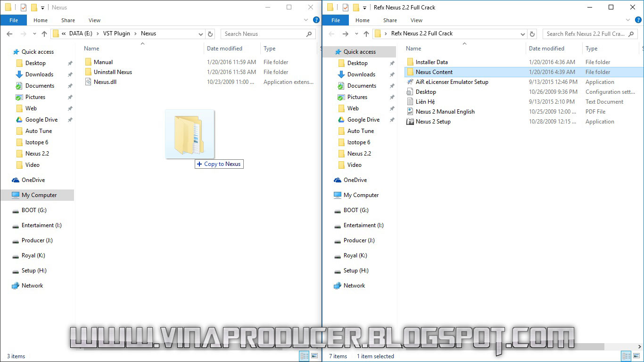Viewport: 644px width, 362px height.
Task: Open OneDrive in Refx window sidebar
Action: click(x=355, y=180)
